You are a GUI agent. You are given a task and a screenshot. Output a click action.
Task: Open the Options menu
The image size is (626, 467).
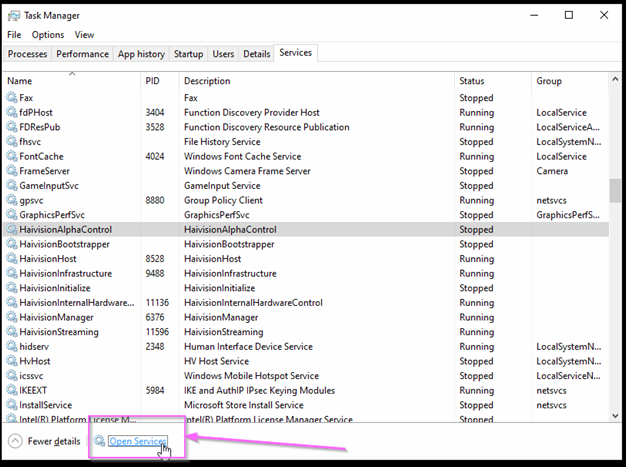47,35
